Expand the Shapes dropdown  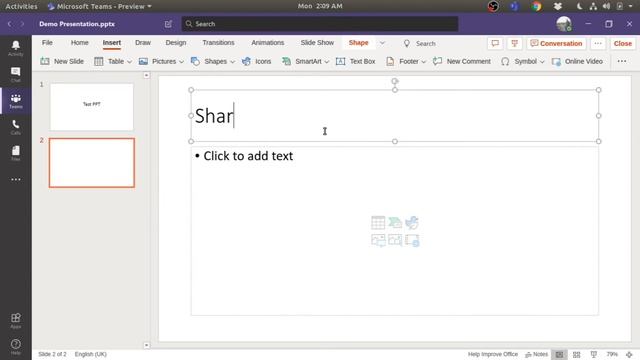click(x=232, y=62)
